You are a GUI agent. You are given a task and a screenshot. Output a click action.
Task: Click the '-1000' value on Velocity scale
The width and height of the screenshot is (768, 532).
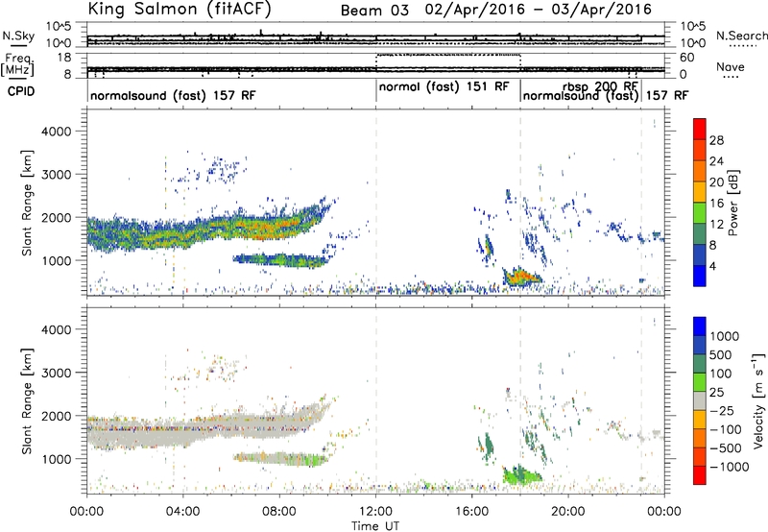pos(730,467)
